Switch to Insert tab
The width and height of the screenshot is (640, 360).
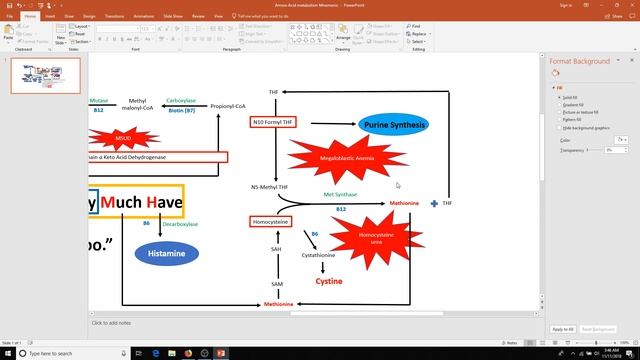(x=50, y=16)
